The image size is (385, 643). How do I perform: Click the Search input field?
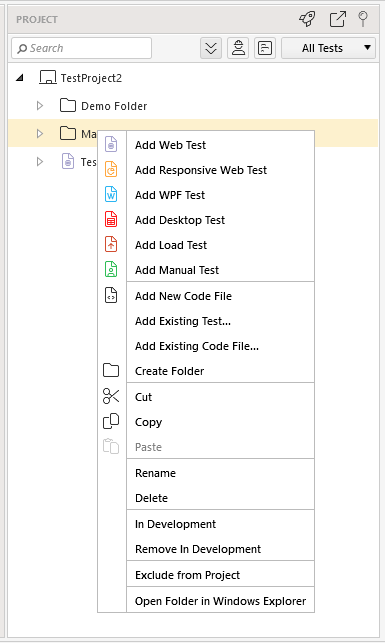click(82, 48)
